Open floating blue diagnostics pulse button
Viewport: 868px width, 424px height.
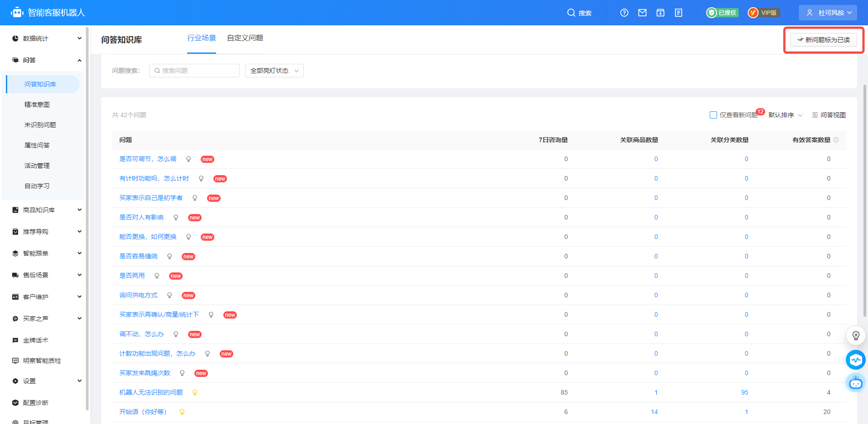856,360
